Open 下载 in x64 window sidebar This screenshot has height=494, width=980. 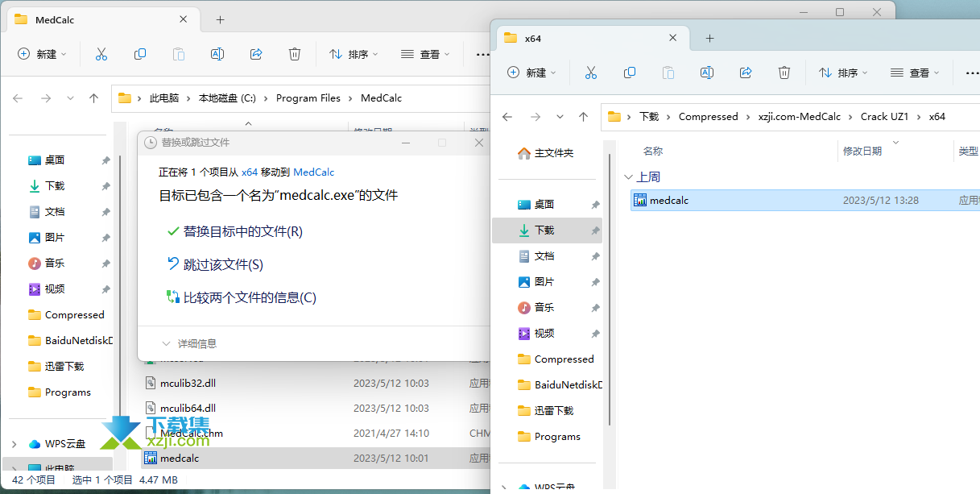[544, 230]
